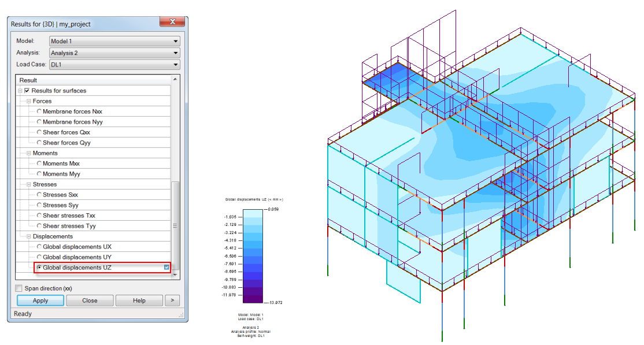Viewport: 644px width, 345px height.
Task: Open the Analysis dropdown showing Analysis 2
Action: click(x=114, y=53)
